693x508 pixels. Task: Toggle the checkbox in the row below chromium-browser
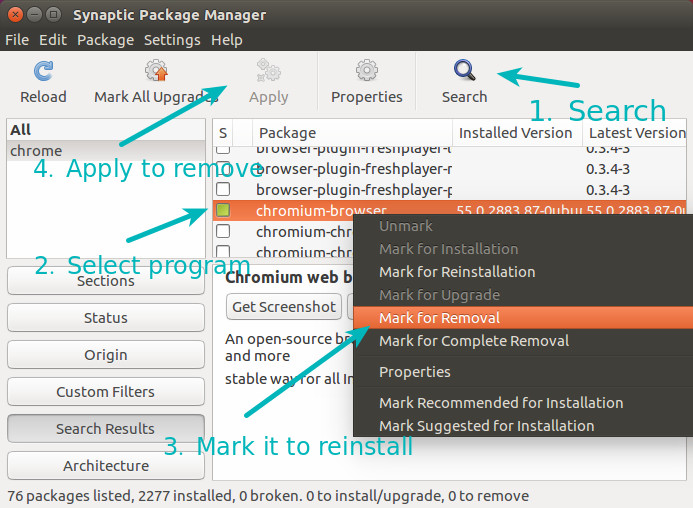(223, 232)
